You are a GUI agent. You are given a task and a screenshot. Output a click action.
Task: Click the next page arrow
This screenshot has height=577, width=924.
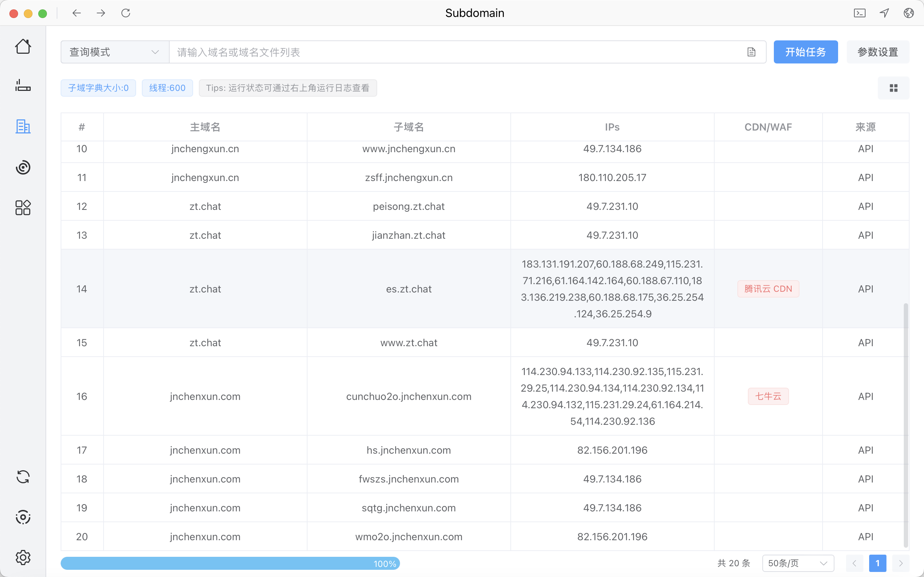(x=901, y=563)
